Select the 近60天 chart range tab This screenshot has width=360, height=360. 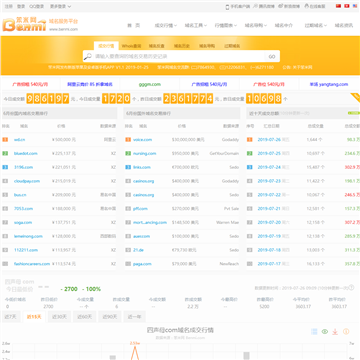tap(85, 317)
